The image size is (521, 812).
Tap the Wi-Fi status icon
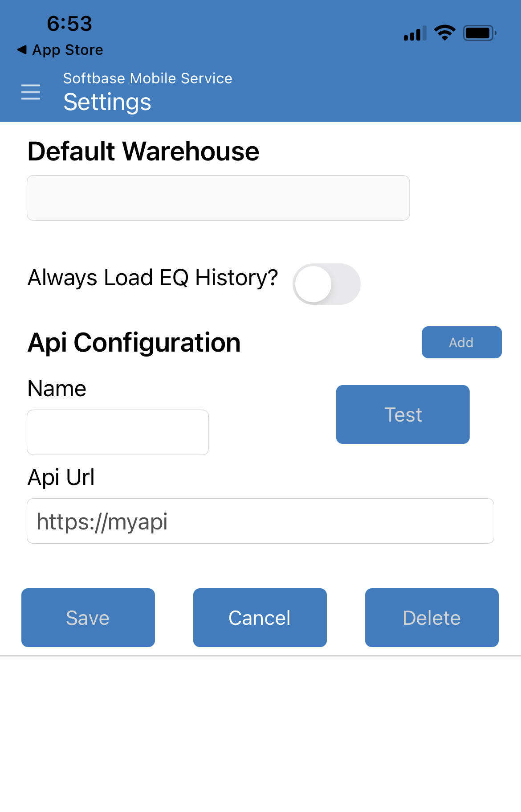[444, 33]
